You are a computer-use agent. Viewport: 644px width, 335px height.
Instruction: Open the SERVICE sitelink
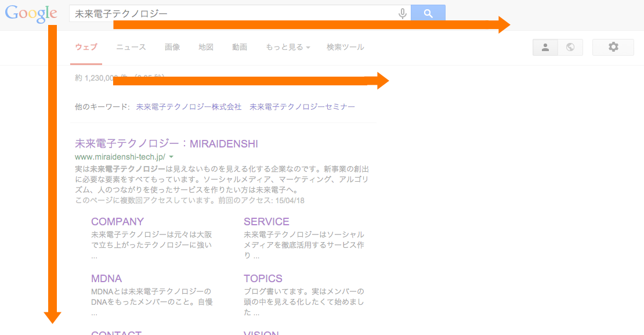pyautogui.click(x=266, y=222)
